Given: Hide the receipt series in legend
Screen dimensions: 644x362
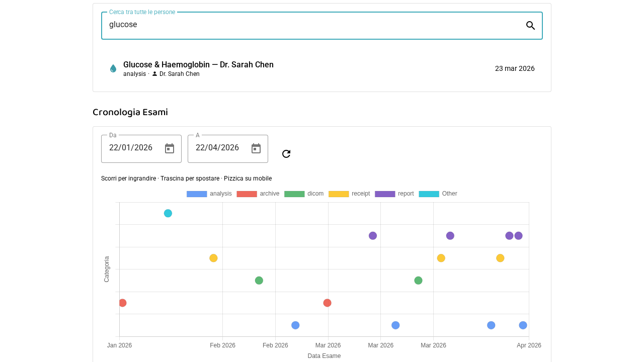Looking at the screenshot, I should pyautogui.click(x=349, y=194).
